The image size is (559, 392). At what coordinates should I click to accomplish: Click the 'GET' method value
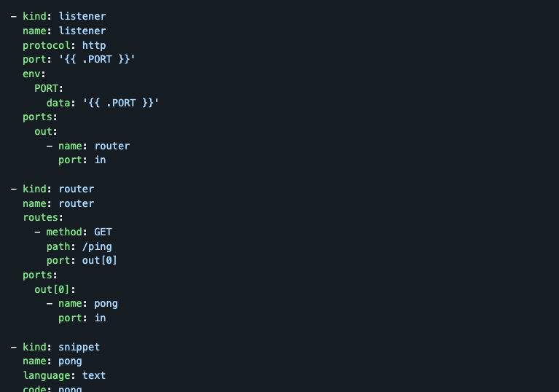pyautogui.click(x=103, y=232)
